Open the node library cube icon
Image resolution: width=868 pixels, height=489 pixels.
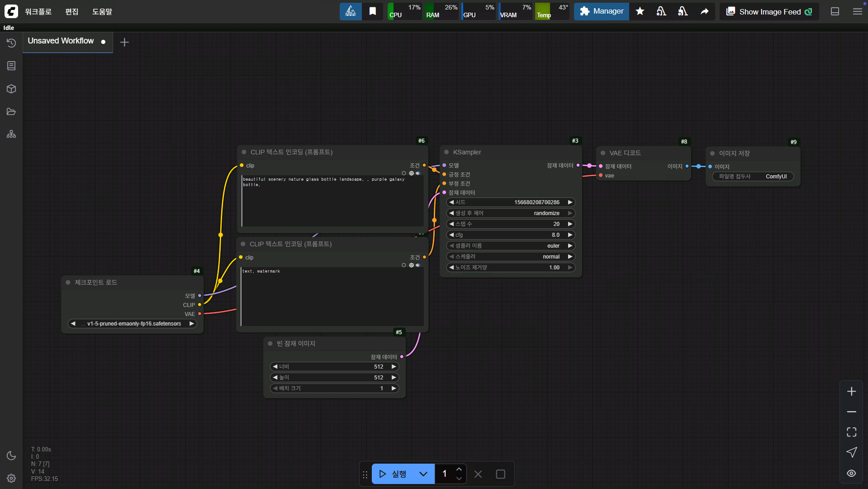click(x=11, y=89)
